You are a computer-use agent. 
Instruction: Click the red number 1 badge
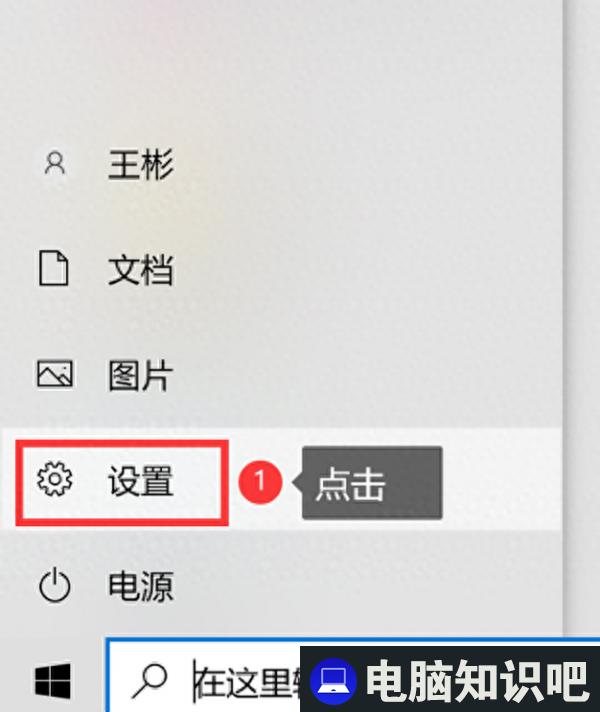pyautogui.click(x=260, y=481)
